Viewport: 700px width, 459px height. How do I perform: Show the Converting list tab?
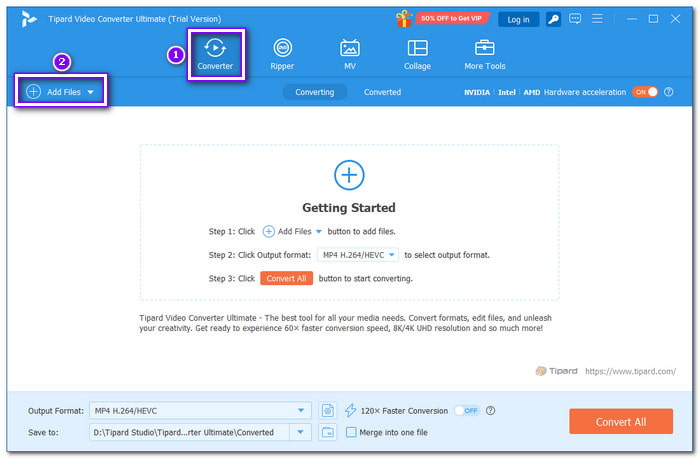tap(315, 92)
